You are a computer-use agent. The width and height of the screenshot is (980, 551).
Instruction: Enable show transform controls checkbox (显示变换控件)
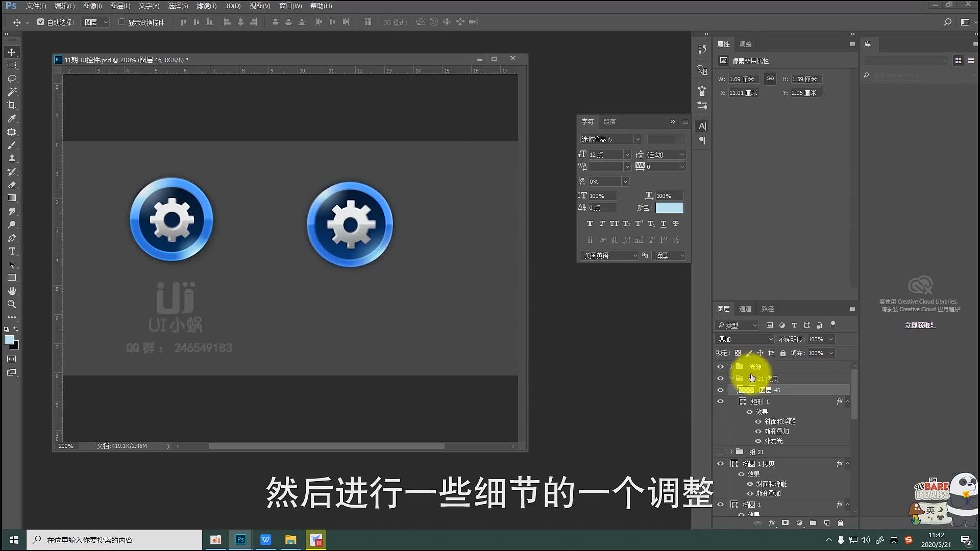[121, 22]
